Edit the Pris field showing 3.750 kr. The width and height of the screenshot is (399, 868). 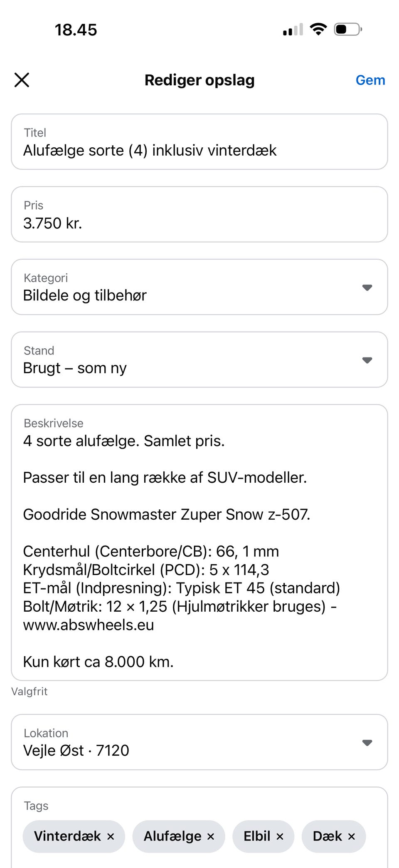(199, 214)
